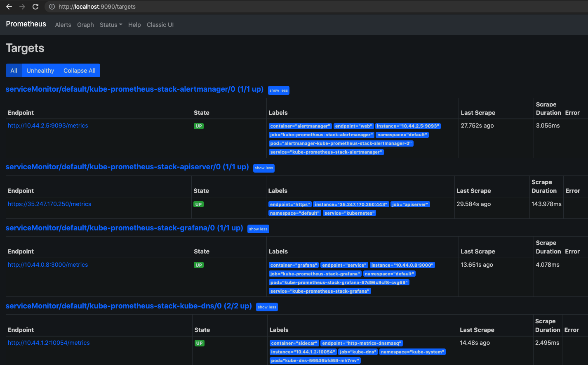Open endpoint http://10.44.2.5:9093/metrics
Image resolution: width=588 pixels, height=365 pixels.
click(x=48, y=126)
